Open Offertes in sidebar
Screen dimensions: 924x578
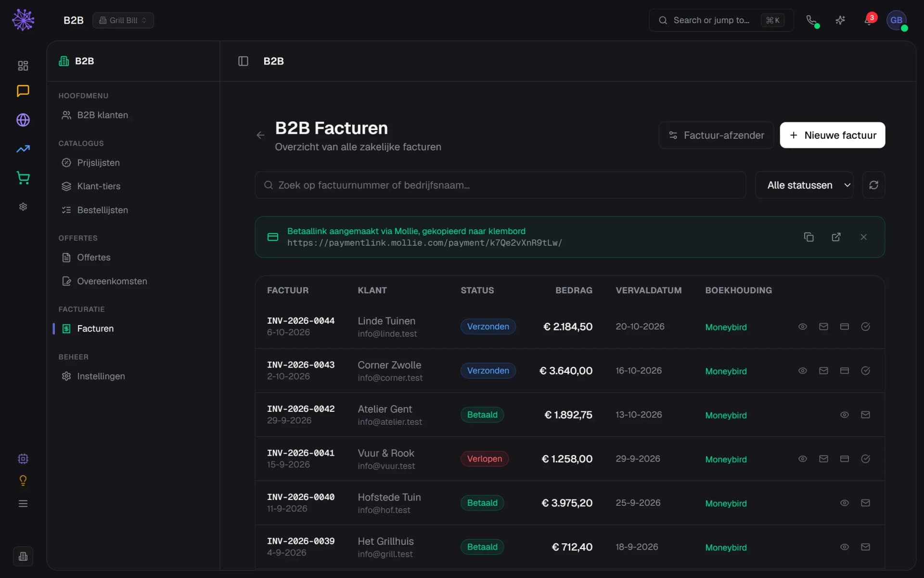133,257
